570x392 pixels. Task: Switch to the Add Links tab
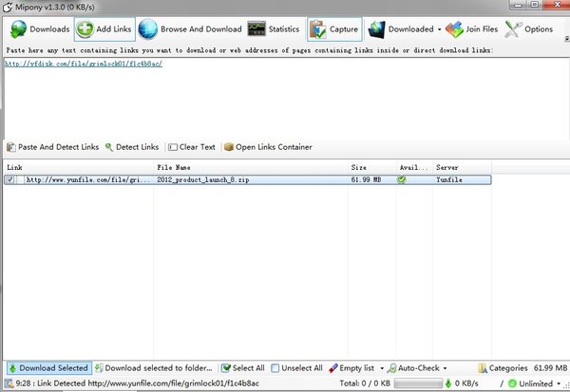pos(104,29)
